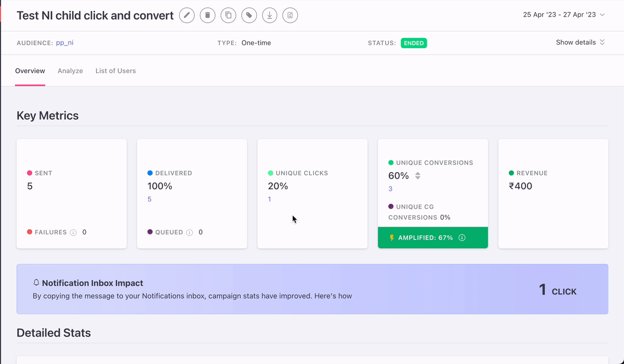Image resolution: width=624 pixels, height=364 pixels.
Task: Delete campaign using the trash icon
Action: pyautogui.click(x=208, y=16)
